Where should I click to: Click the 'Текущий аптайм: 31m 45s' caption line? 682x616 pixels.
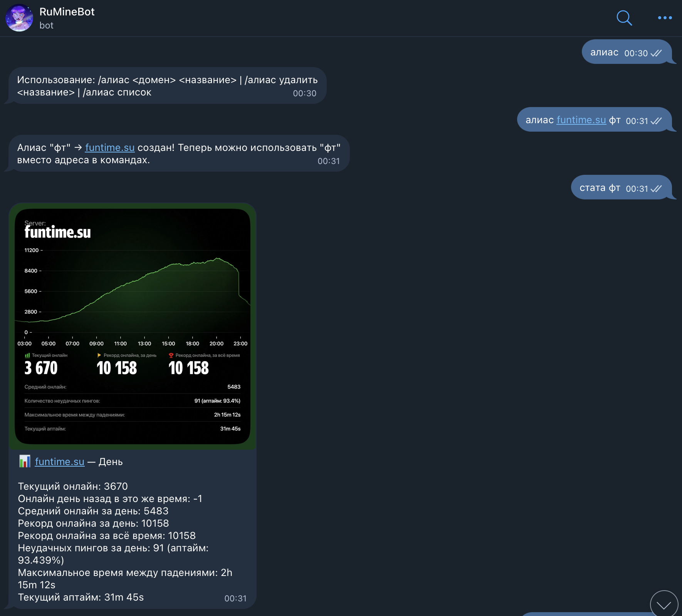click(81, 597)
